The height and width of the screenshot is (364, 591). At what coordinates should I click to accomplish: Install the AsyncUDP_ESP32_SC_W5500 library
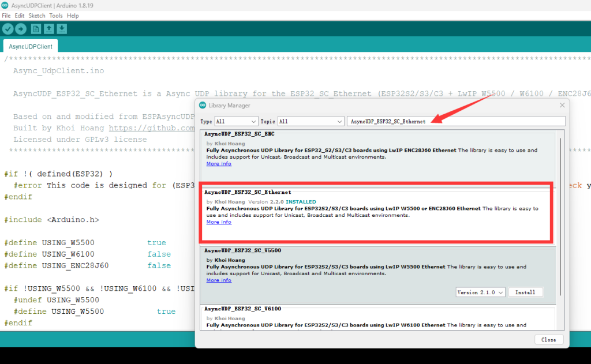click(x=525, y=292)
